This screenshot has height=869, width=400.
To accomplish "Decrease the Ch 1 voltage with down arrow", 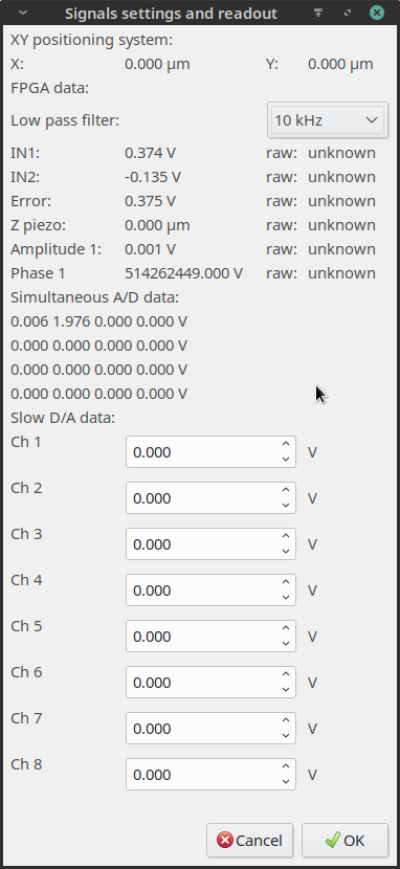I will click(x=285, y=459).
